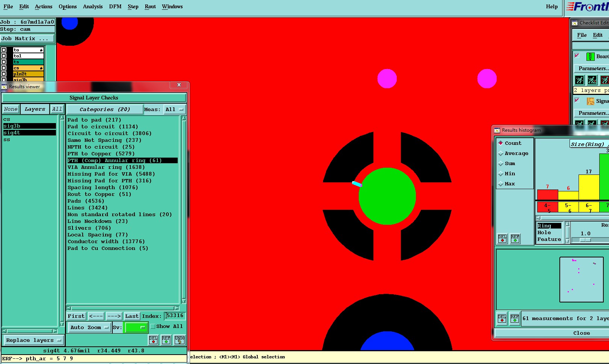The width and height of the screenshot is (609, 364).
Task: Click the None layers button
Action: pos(11,109)
